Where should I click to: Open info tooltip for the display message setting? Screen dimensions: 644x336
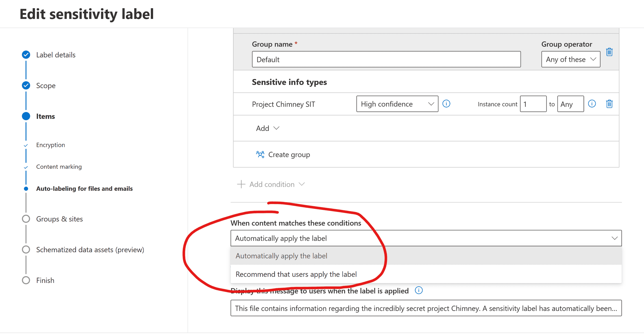coord(419,290)
